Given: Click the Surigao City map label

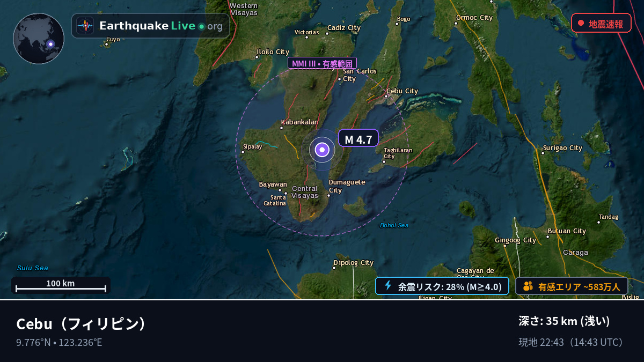Looking at the screenshot, I should (x=562, y=148).
